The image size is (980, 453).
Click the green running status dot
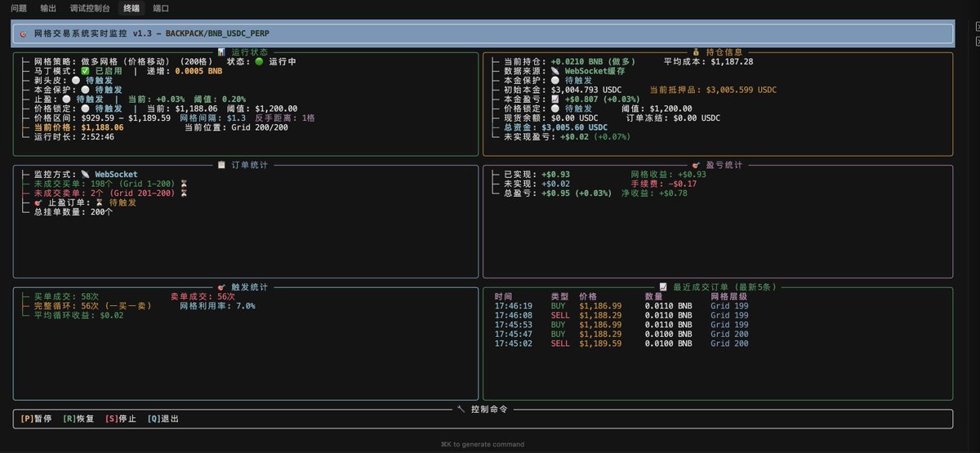(259, 61)
